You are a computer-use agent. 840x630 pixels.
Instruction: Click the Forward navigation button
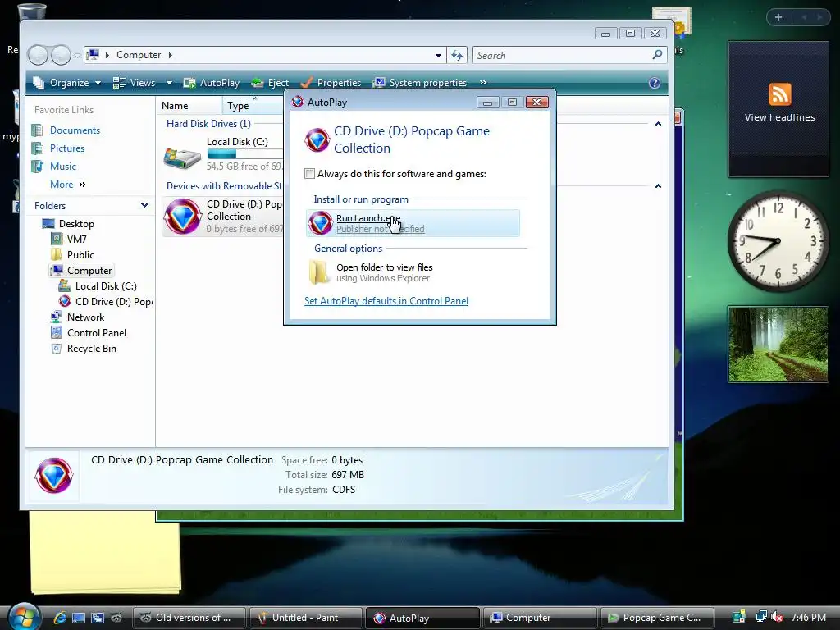coord(61,55)
